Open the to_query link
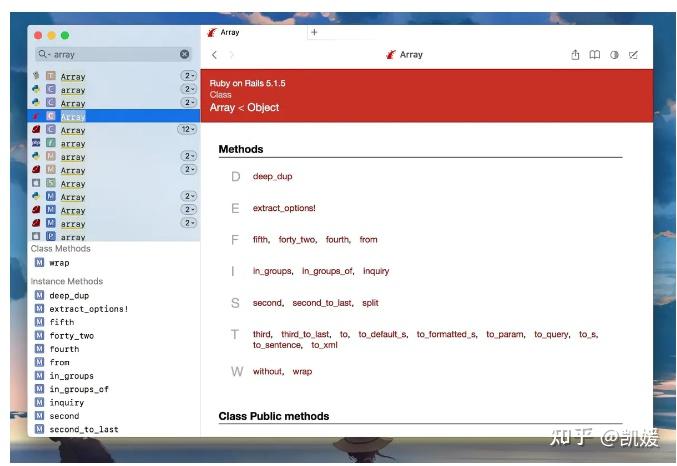 (551, 334)
